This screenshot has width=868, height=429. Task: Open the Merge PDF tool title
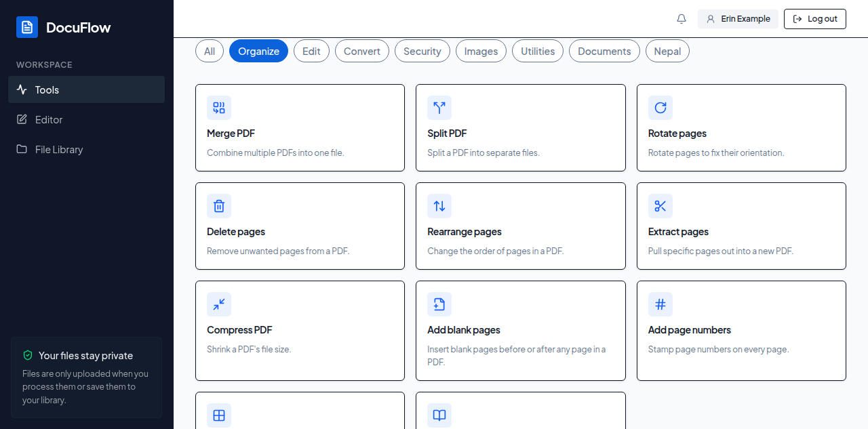click(231, 134)
